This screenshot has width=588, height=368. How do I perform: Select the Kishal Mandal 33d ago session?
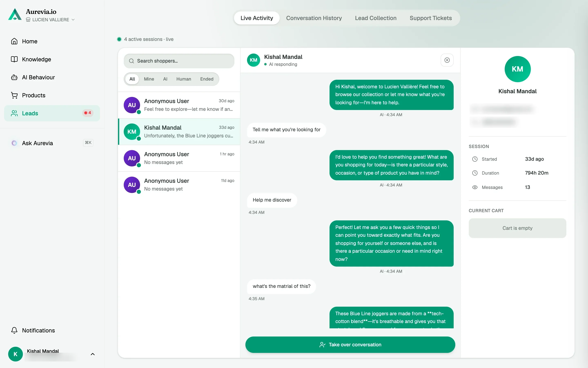coord(179,132)
